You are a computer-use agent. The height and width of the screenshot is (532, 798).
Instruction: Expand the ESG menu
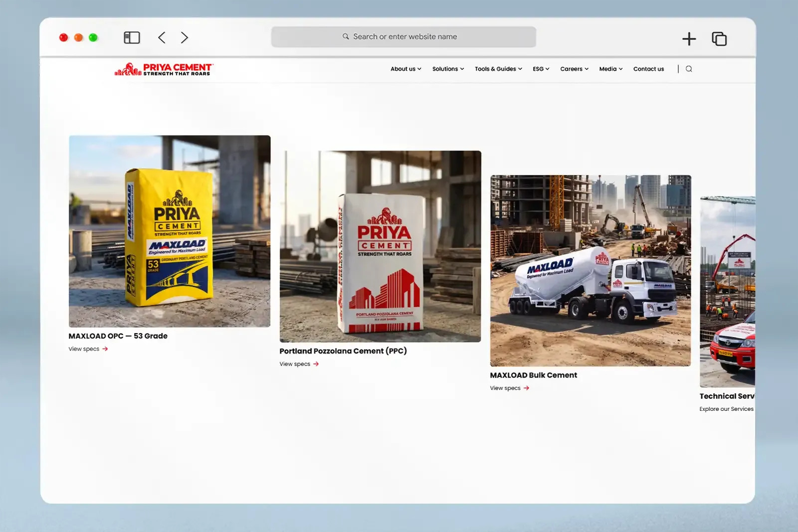coord(541,69)
